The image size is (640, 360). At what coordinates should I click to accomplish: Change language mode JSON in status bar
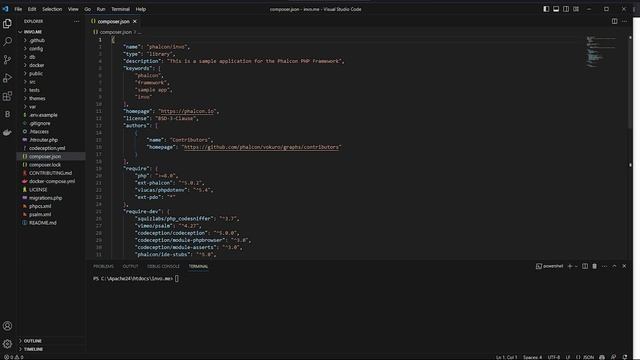click(586, 357)
